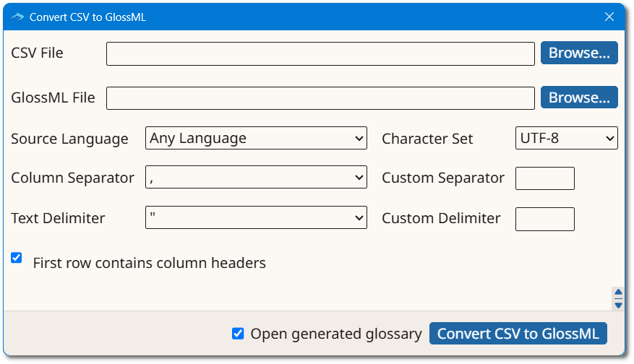Click the Custom Delimiter label
The width and height of the screenshot is (634, 364).
[x=441, y=218]
